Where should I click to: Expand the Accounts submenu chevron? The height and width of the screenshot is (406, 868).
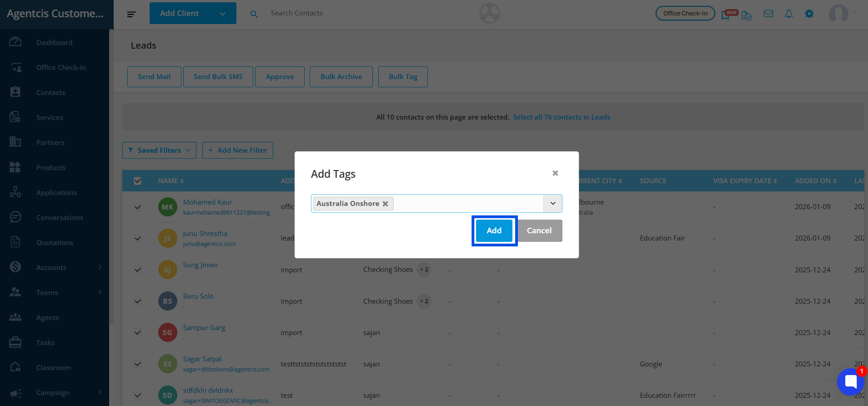click(x=100, y=267)
